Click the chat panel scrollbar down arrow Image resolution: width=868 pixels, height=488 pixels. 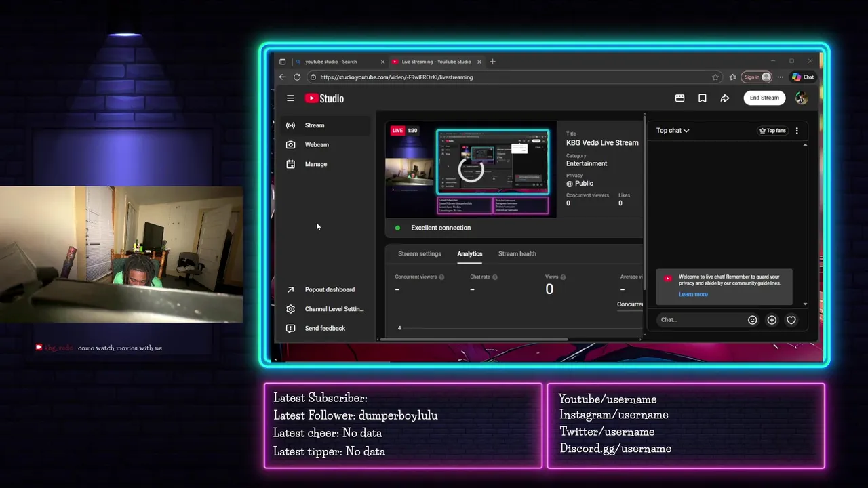click(x=805, y=304)
